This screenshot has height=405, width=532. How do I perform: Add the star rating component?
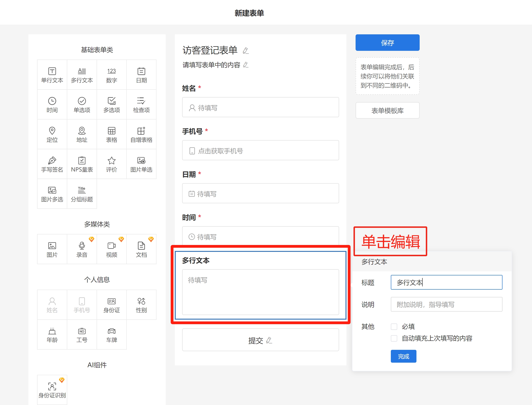(112, 164)
